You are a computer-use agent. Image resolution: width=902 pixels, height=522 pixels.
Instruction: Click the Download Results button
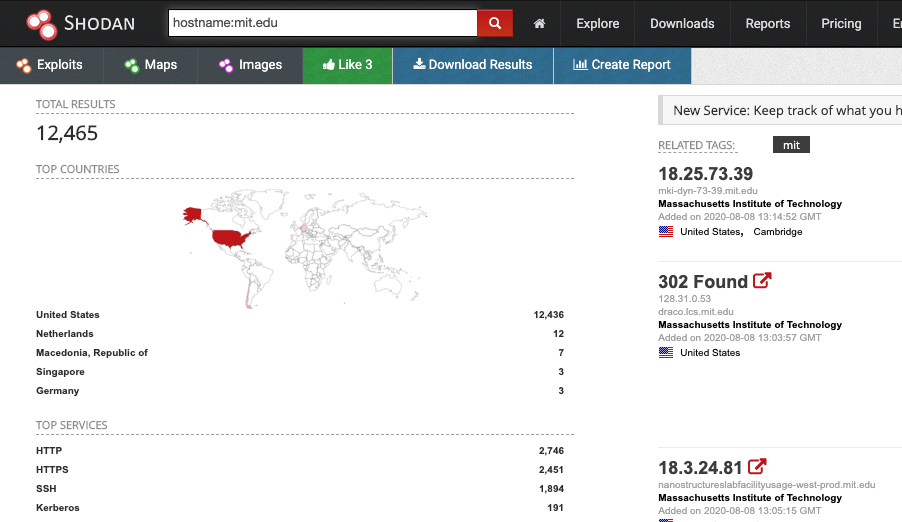pos(473,65)
